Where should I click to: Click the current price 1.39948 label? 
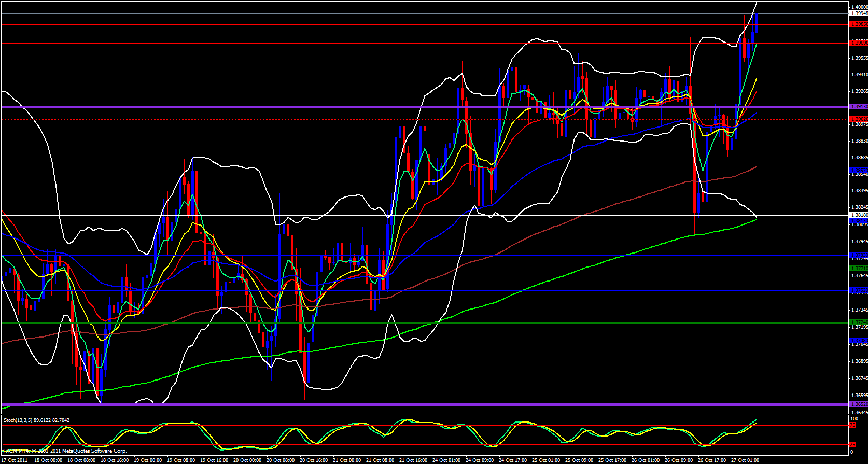tap(858, 13)
